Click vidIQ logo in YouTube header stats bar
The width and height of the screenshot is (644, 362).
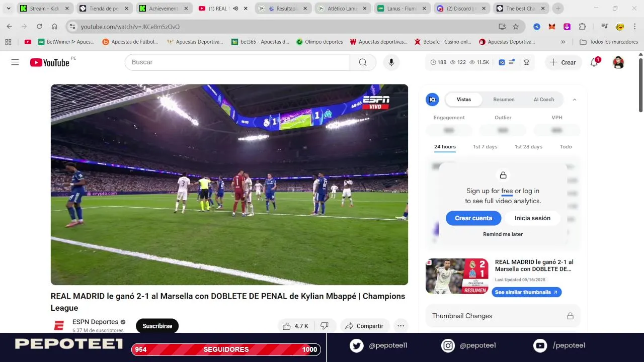(502, 62)
